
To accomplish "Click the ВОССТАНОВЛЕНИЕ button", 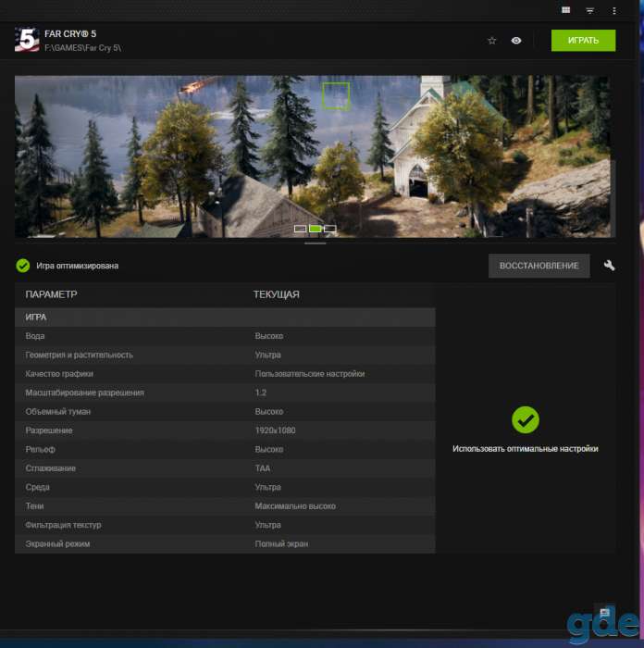I will click(539, 266).
